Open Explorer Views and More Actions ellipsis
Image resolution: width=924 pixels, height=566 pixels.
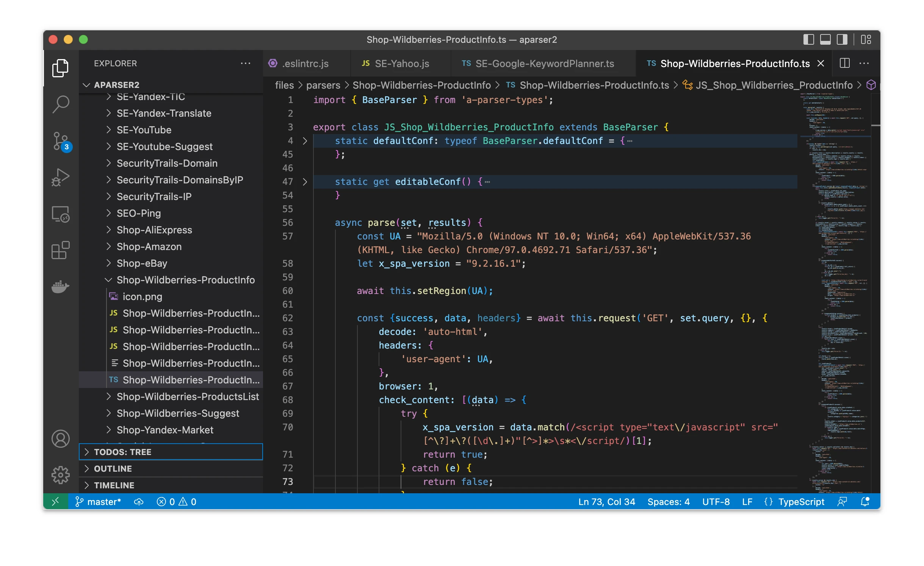246,63
